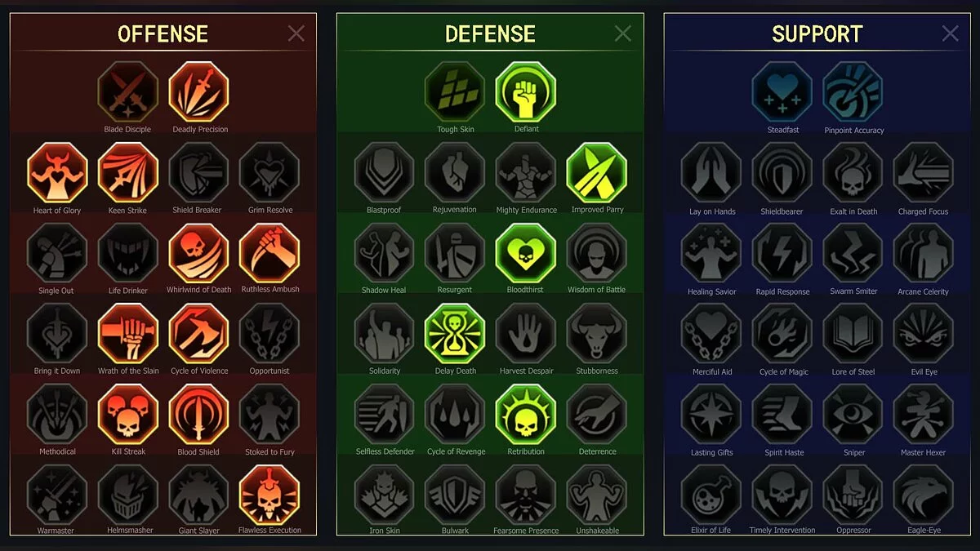Select the Cycle of Magic mastery
The image size is (980, 551).
pos(782,334)
